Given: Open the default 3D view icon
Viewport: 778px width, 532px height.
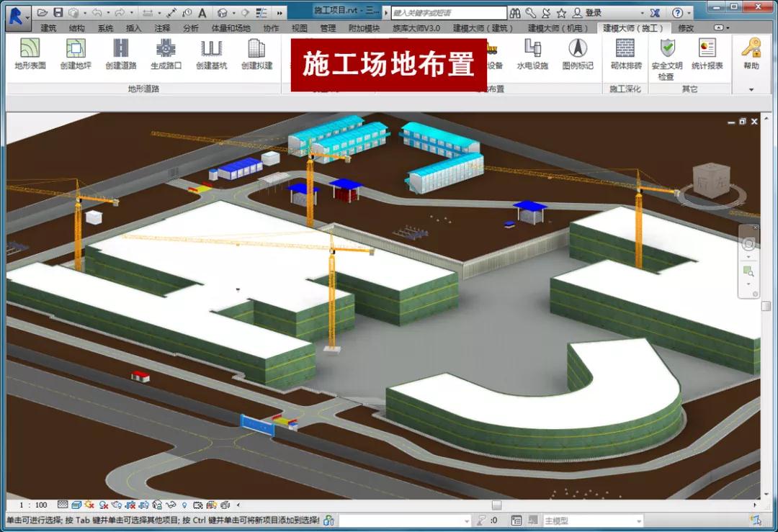Looking at the screenshot, I should 223,13.
